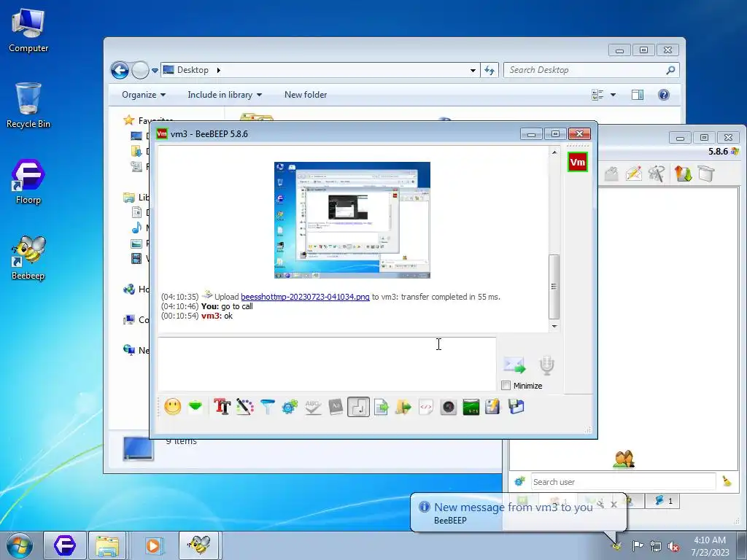Image resolution: width=747 pixels, height=560 pixels.
Task: Click the Search Desktop field
Action: pyautogui.click(x=591, y=70)
